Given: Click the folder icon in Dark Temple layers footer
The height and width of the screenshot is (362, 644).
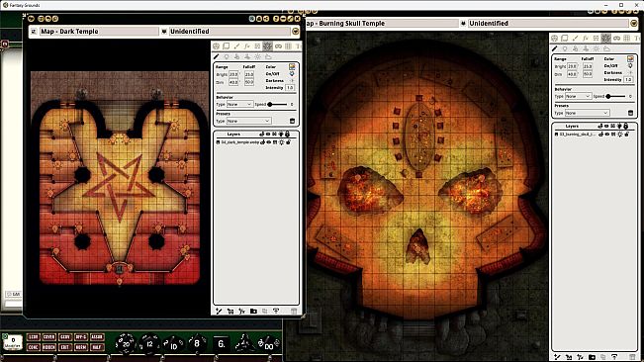Looking at the screenshot, I should [x=253, y=312].
